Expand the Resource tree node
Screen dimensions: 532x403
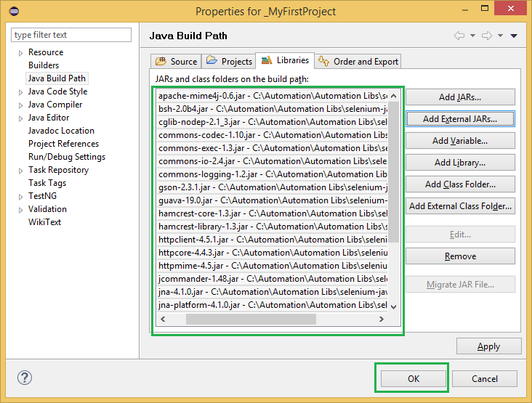(20, 53)
